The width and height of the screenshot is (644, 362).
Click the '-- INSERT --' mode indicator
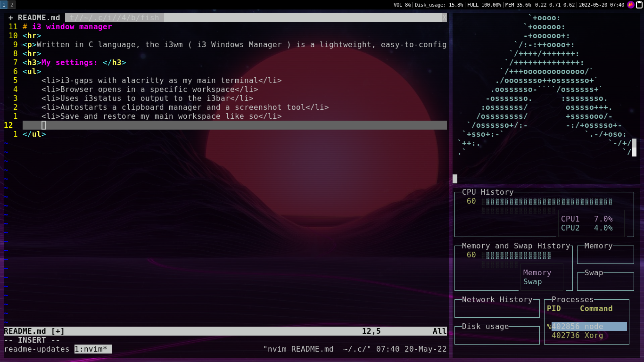click(x=32, y=340)
